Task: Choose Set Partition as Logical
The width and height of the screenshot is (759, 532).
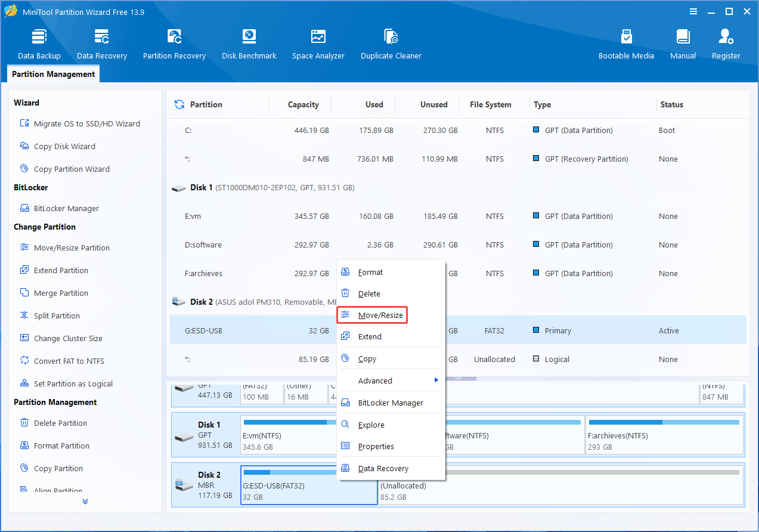Action: point(66,384)
